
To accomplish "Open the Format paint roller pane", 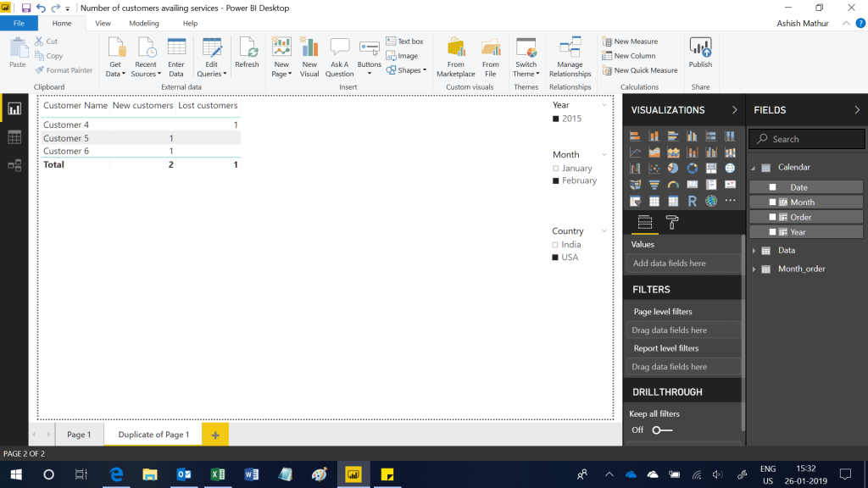I will (672, 223).
